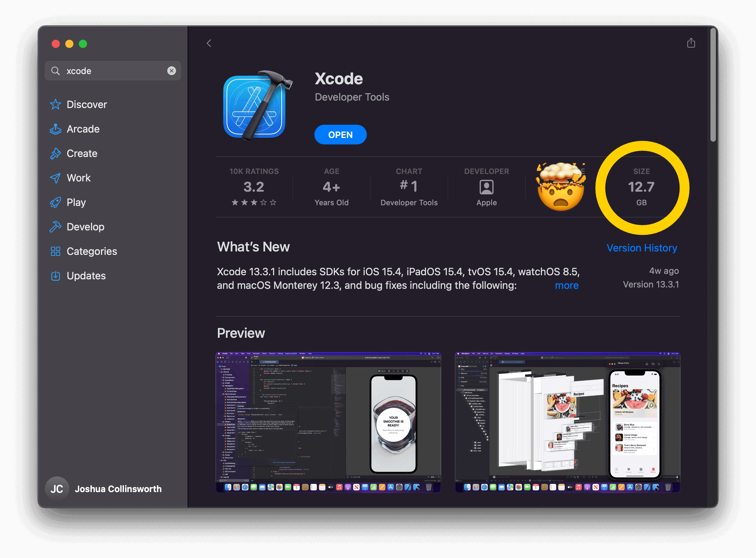Image resolution: width=756 pixels, height=558 pixels.
Task: Click the star rating row
Action: (x=254, y=203)
